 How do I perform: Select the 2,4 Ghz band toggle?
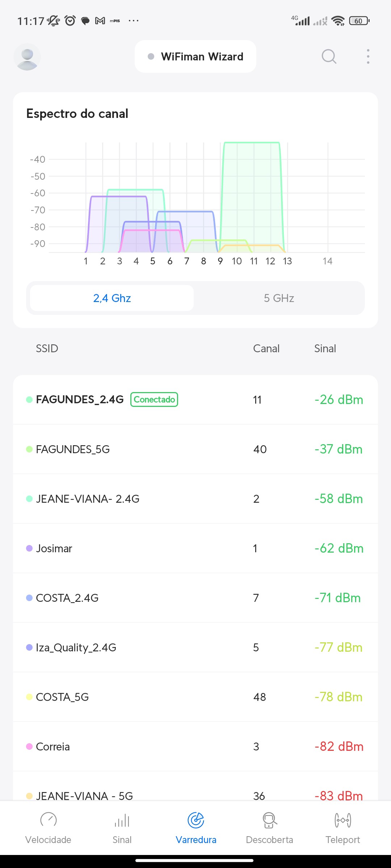112,298
